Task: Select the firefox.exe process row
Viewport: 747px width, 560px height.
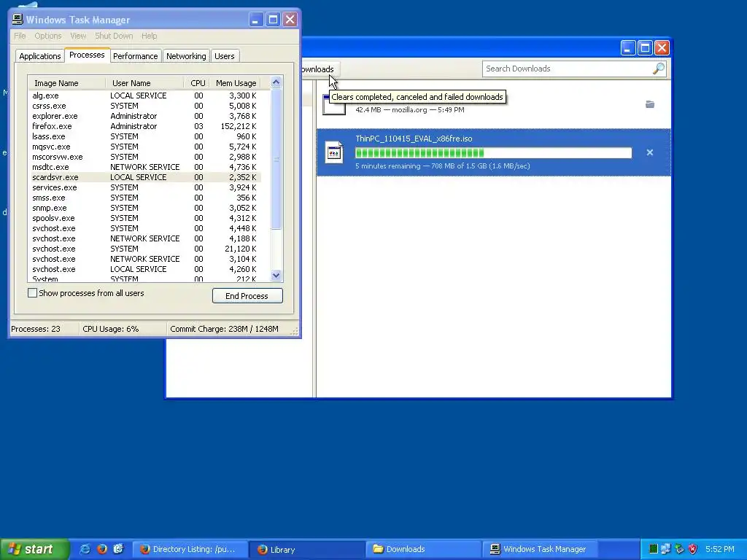Action: click(145, 126)
